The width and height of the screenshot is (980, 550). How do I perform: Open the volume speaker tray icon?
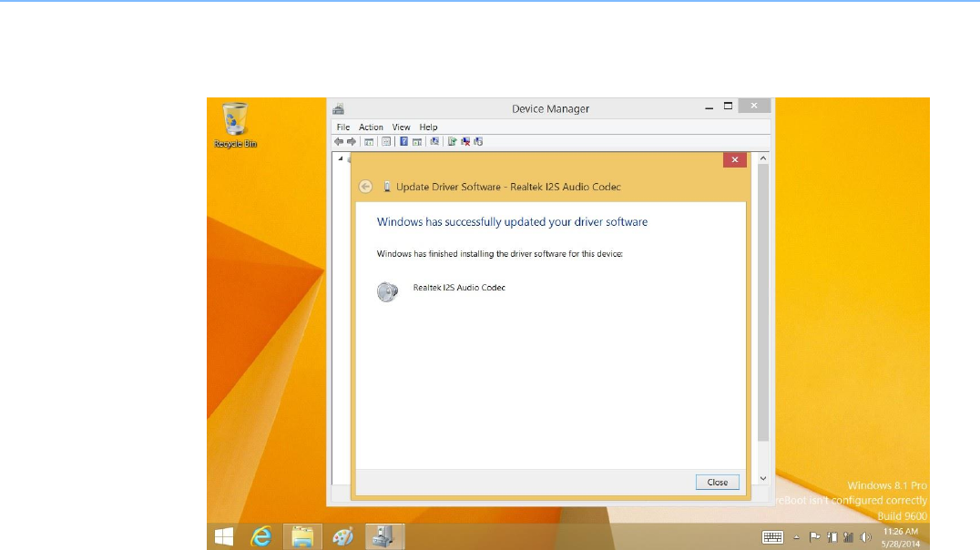[865, 537]
